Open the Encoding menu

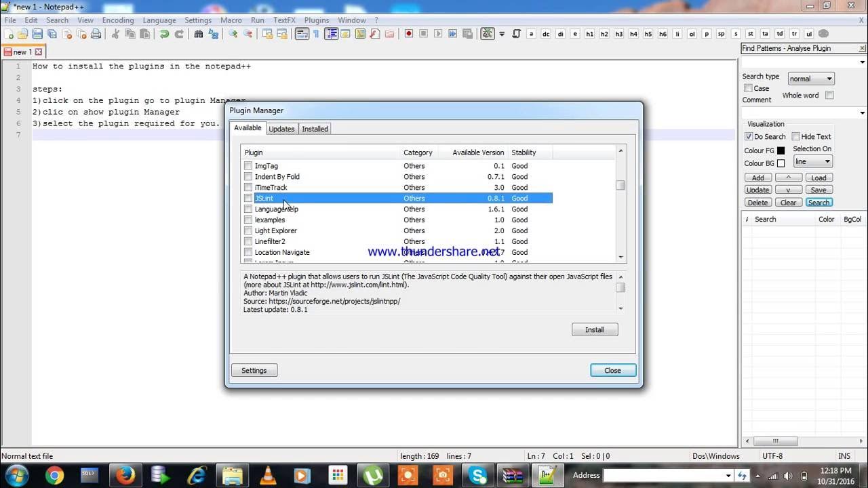click(x=118, y=20)
